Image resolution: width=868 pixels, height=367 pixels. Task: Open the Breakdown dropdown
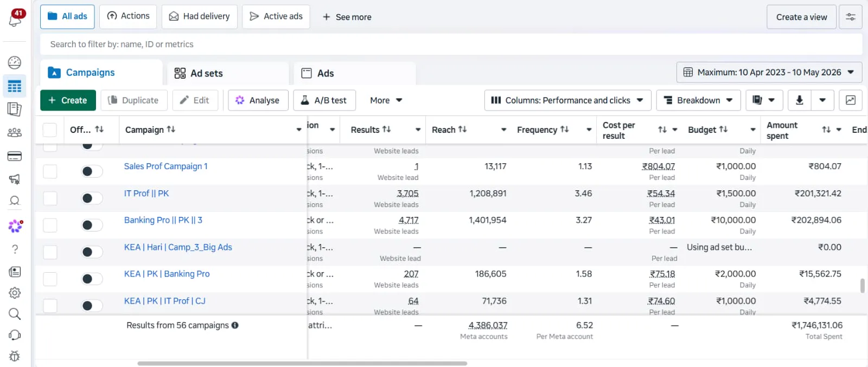pos(698,100)
